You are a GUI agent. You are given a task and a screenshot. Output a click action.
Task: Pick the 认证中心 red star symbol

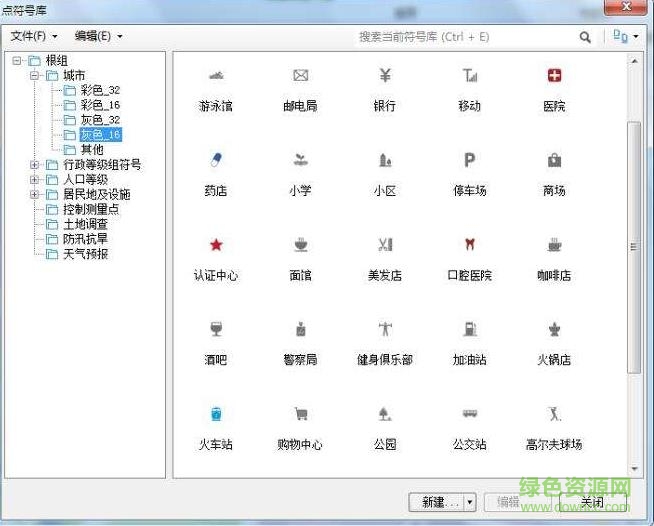215,246
